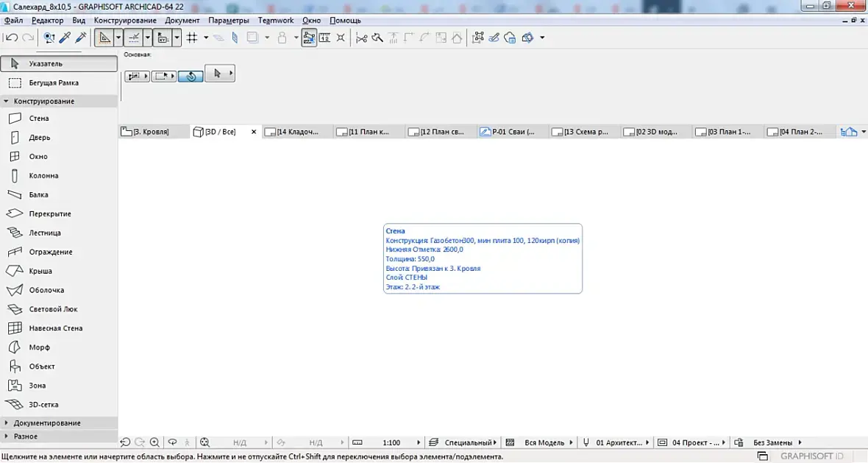Click the Undo arrow in toolbar
Image resolution: width=868 pixels, height=463 pixels.
12,38
